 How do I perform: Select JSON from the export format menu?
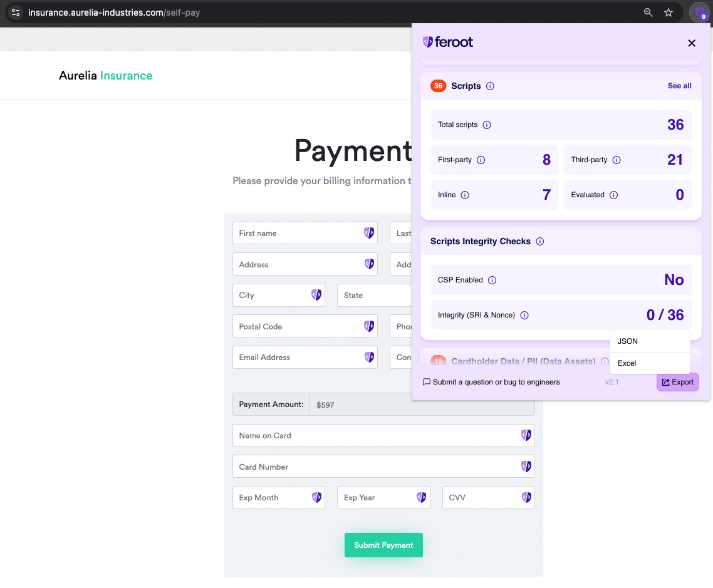point(628,341)
